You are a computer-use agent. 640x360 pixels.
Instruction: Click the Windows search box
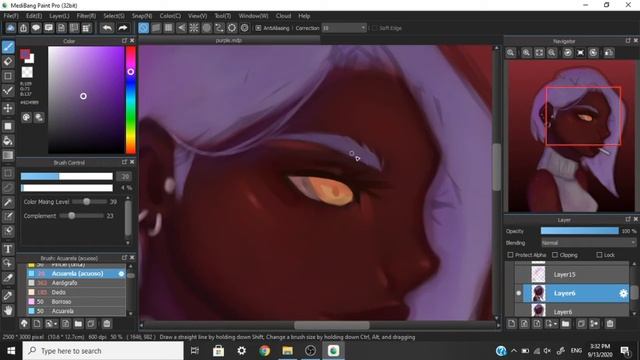point(103,351)
